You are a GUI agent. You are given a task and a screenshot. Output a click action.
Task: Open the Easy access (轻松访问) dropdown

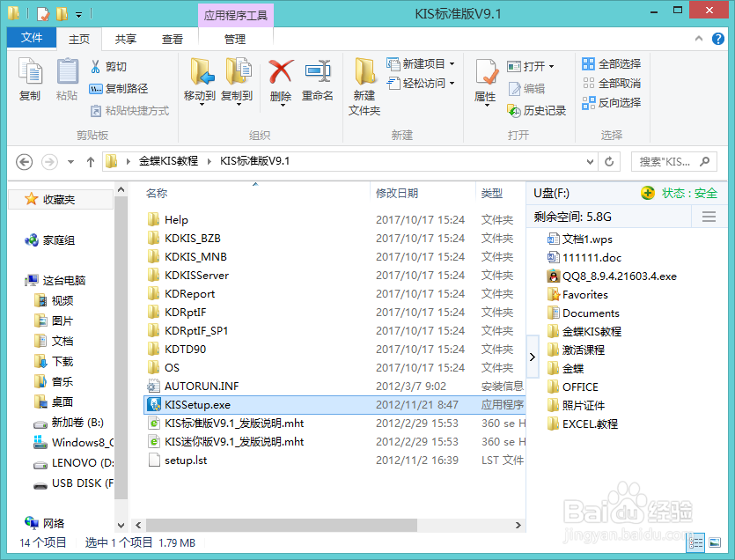click(x=452, y=83)
